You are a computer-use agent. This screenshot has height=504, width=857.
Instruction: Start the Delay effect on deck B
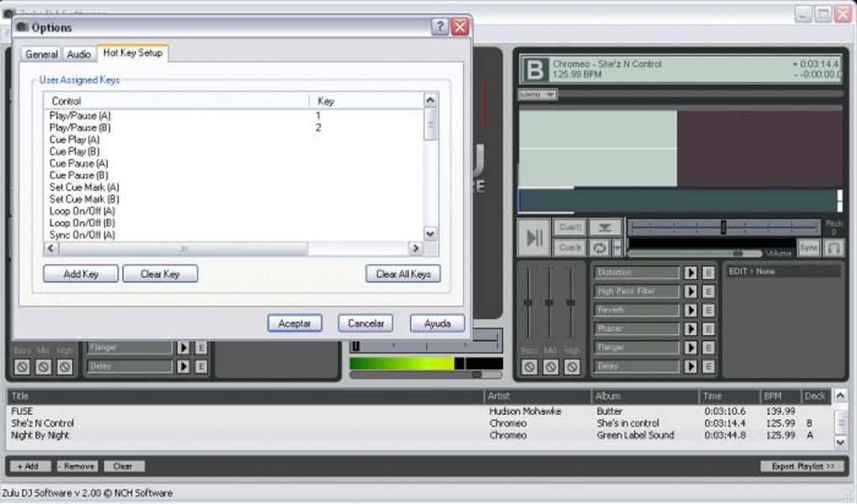coord(691,366)
